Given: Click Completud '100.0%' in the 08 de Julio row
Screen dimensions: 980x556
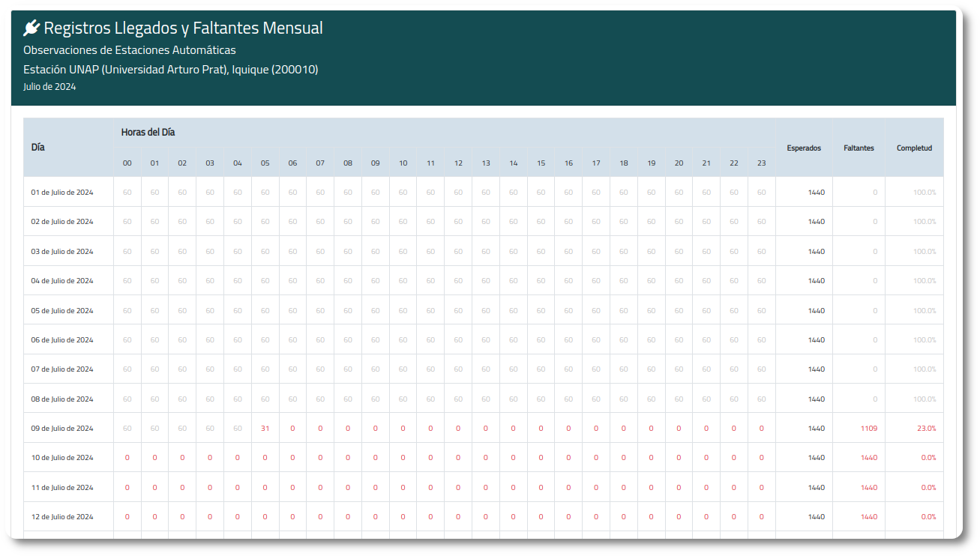Looking at the screenshot, I should point(925,399).
